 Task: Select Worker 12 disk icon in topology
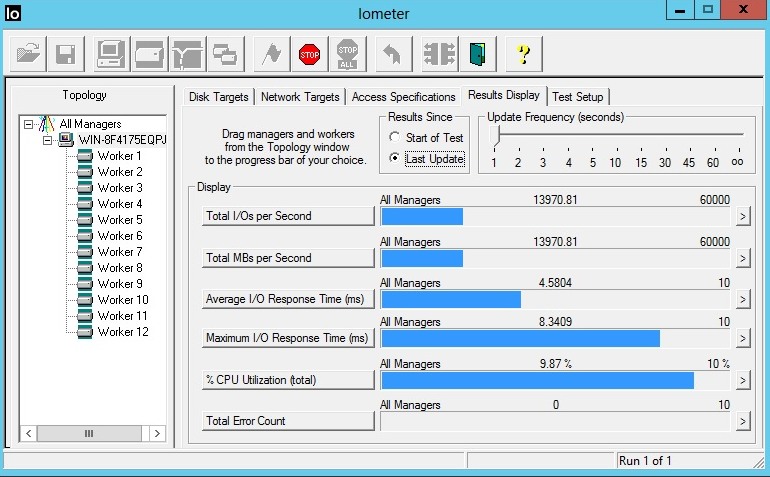coord(85,332)
